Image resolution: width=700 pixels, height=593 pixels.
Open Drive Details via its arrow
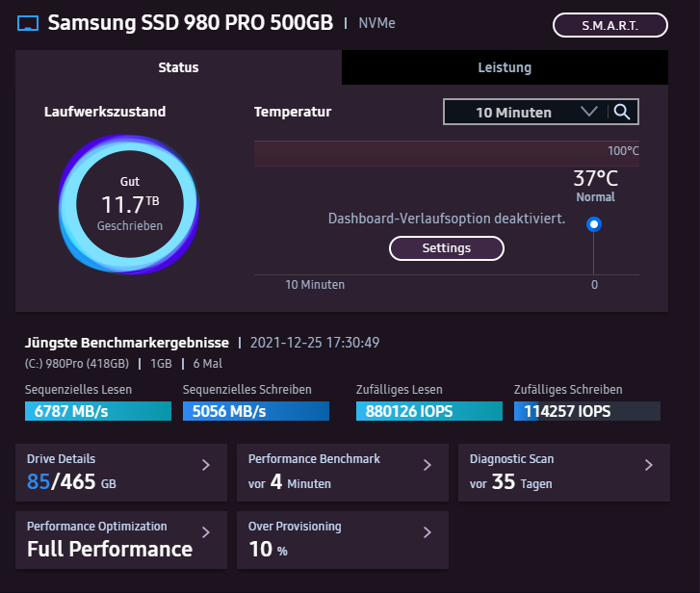[206, 465]
